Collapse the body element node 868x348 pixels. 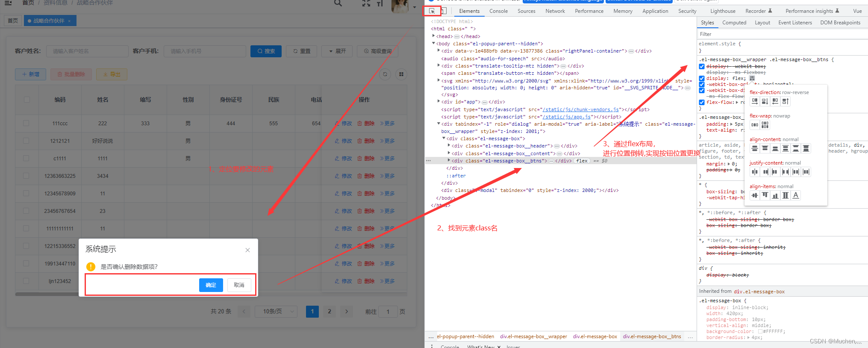coord(433,44)
